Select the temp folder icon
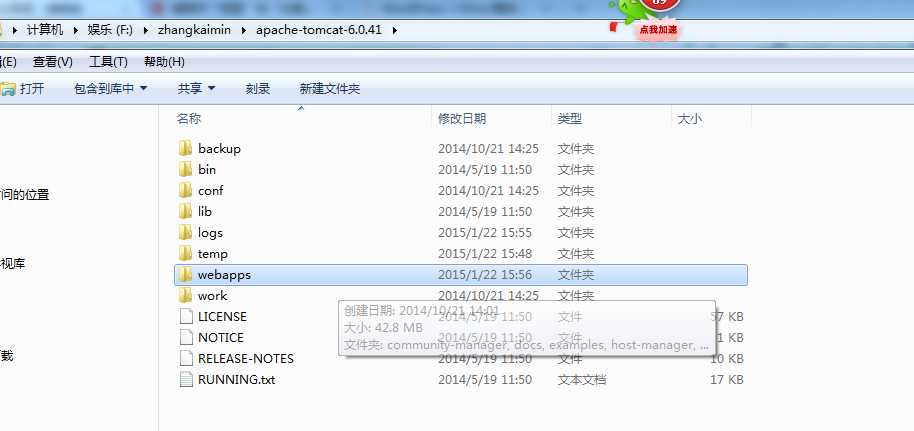The image size is (914, 431). pos(185,254)
